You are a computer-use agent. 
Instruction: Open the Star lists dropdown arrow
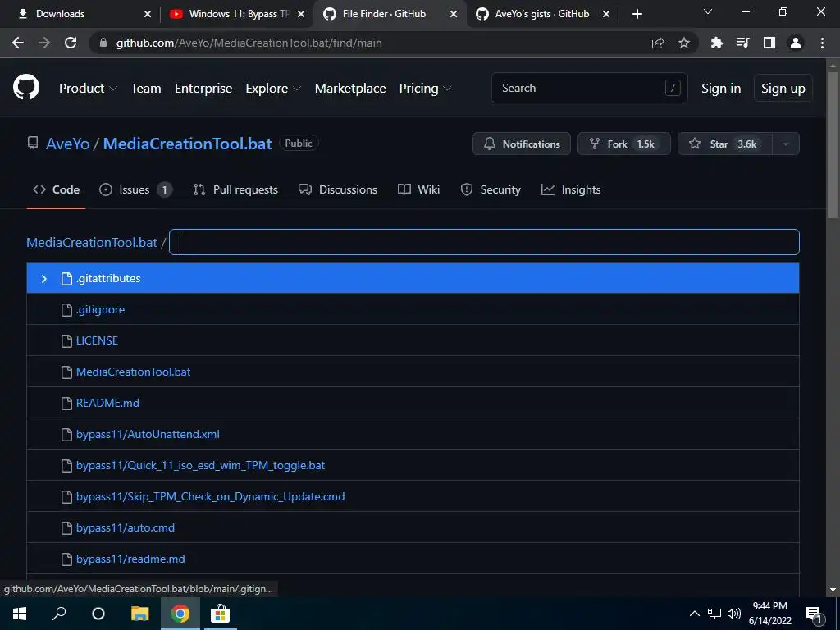pyautogui.click(x=785, y=144)
